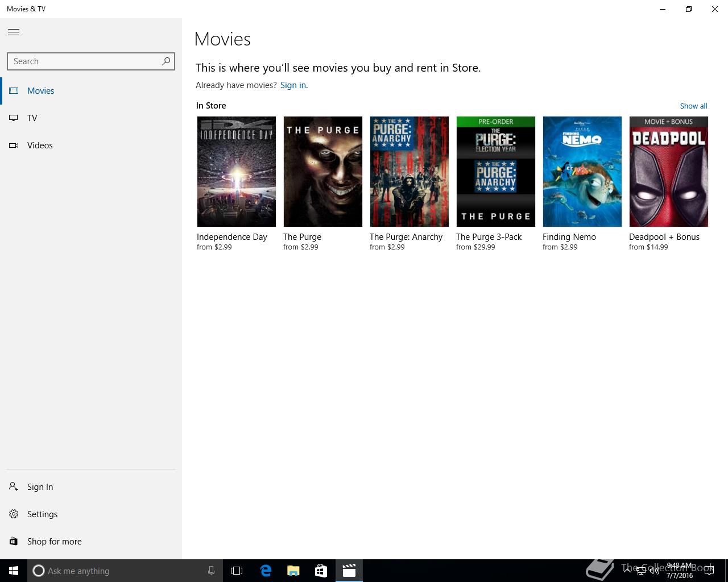
Task: Click Movies & TV taskbar icon
Action: pyautogui.click(x=349, y=571)
